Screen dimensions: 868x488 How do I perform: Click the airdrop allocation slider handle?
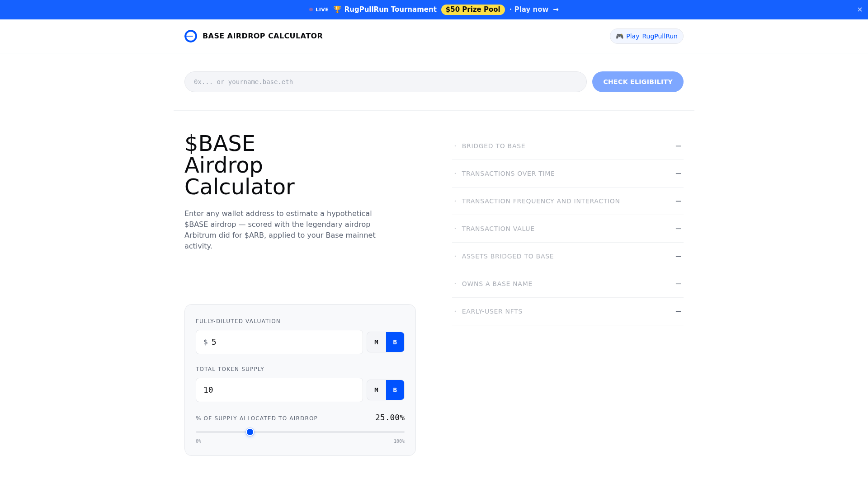pyautogui.click(x=250, y=432)
